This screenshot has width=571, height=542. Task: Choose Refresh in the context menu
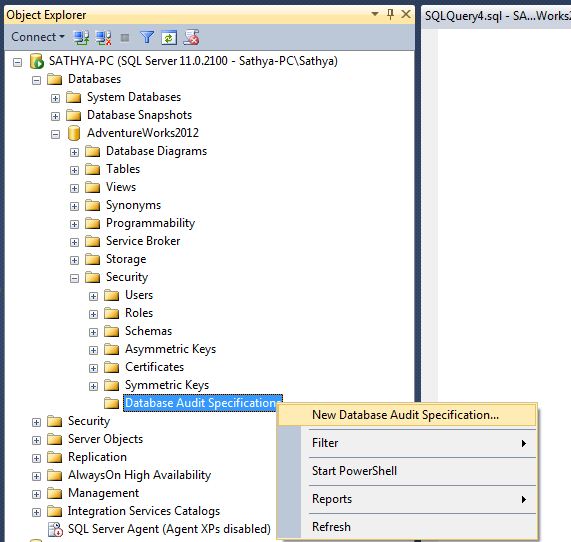pos(407,527)
